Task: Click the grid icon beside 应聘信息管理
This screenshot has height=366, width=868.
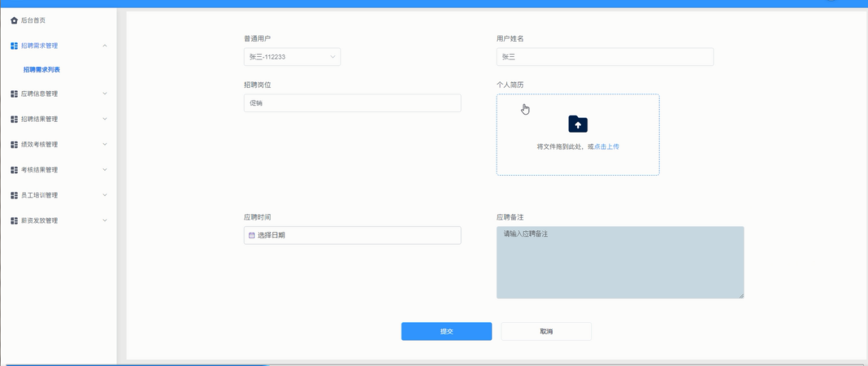Action: [x=14, y=94]
